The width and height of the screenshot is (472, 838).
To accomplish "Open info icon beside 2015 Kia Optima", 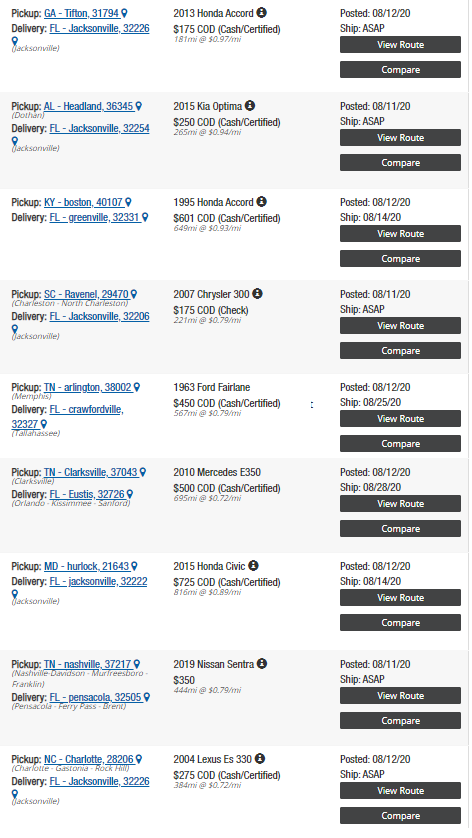I will [250, 105].
